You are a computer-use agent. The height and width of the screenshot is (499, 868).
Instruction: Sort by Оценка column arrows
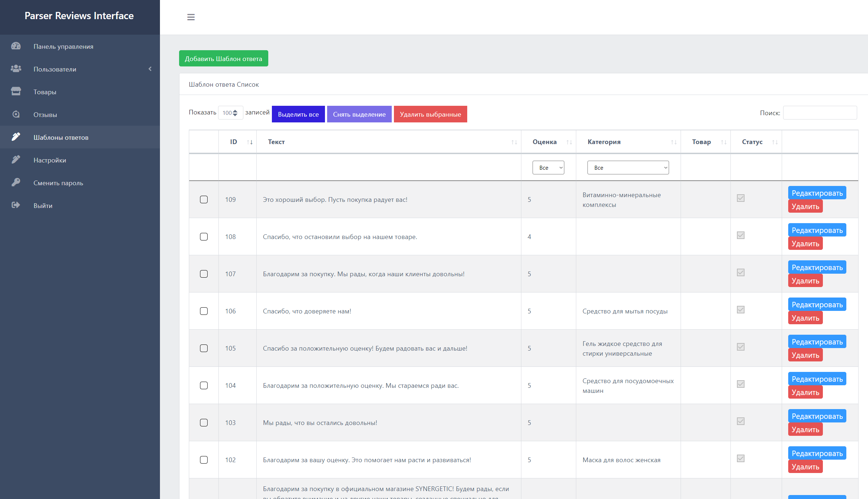(569, 142)
